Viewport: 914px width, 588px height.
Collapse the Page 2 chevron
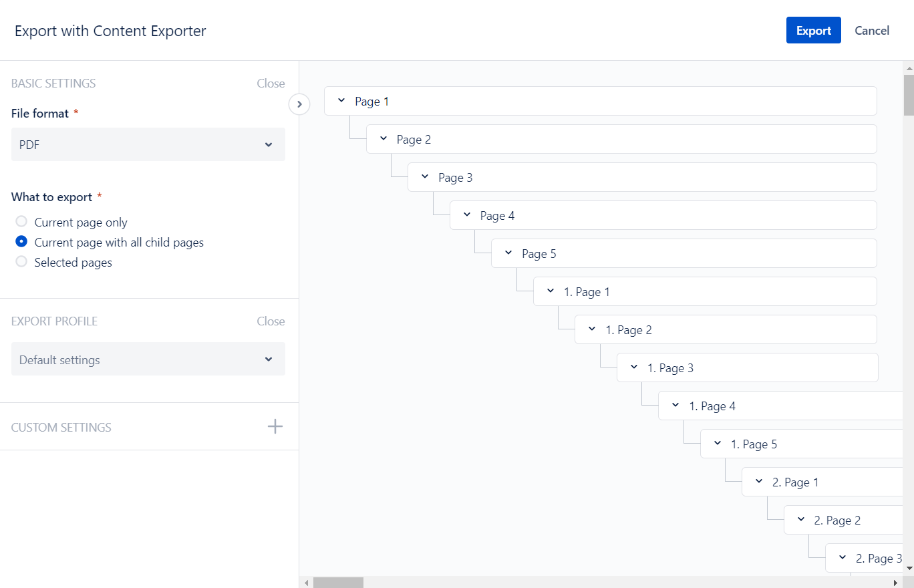(384, 139)
